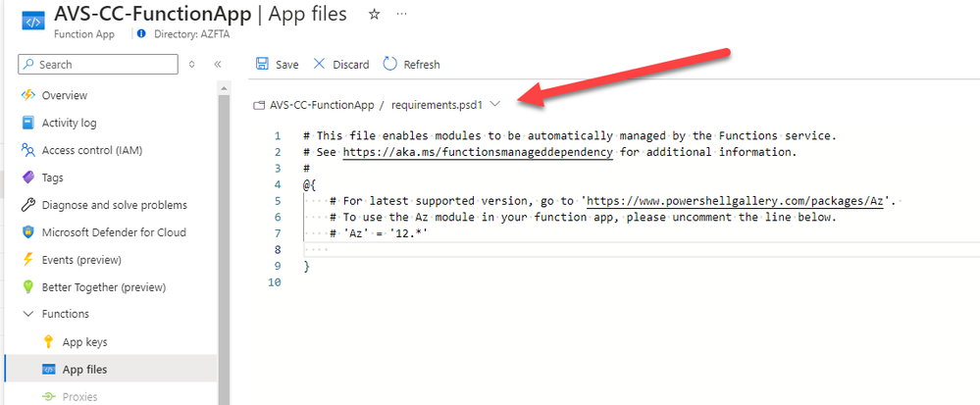This screenshot has width=980, height=405.
Task: Click the Save disk icon
Action: tap(263, 64)
